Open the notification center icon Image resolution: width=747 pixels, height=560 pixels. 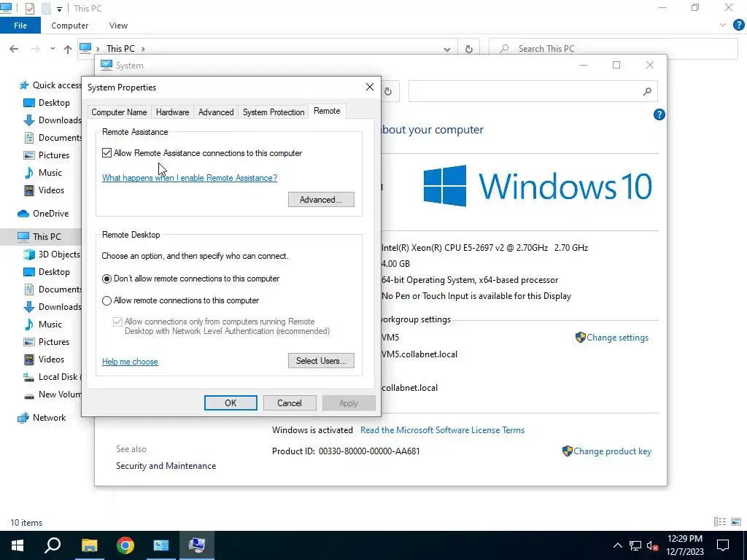tap(723, 545)
